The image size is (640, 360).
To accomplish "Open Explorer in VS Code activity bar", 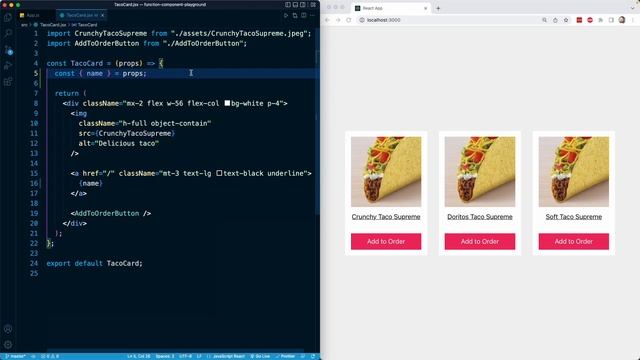I will tap(8, 18).
